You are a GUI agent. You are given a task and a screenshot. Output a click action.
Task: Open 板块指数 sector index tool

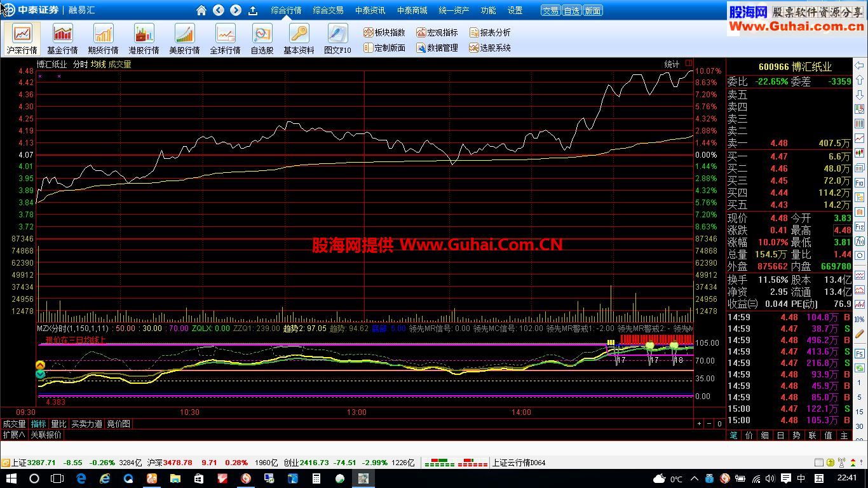(384, 32)
